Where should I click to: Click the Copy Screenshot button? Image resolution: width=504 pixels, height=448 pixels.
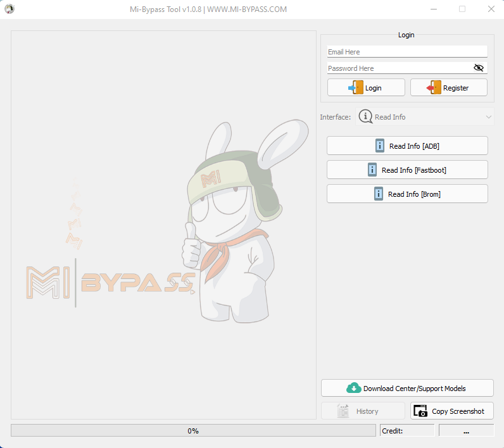(452, 411)
